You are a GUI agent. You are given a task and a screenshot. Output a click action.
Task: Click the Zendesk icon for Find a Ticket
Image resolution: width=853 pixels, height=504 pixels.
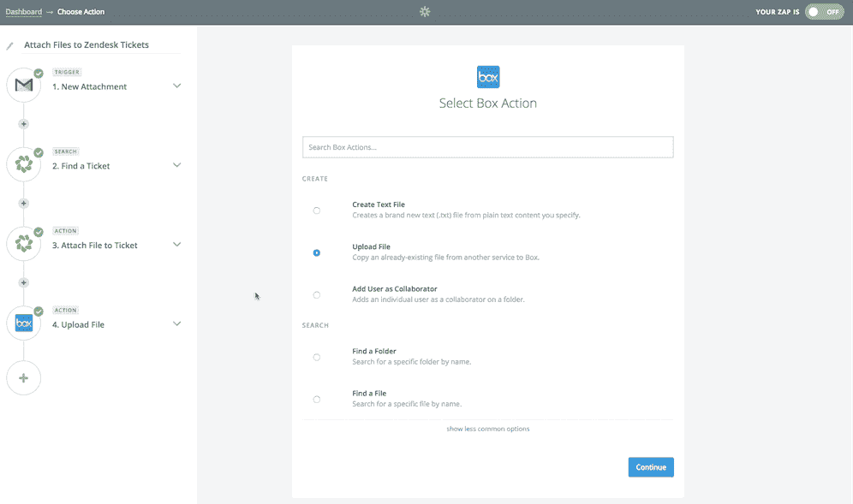[x=24, y=165]
